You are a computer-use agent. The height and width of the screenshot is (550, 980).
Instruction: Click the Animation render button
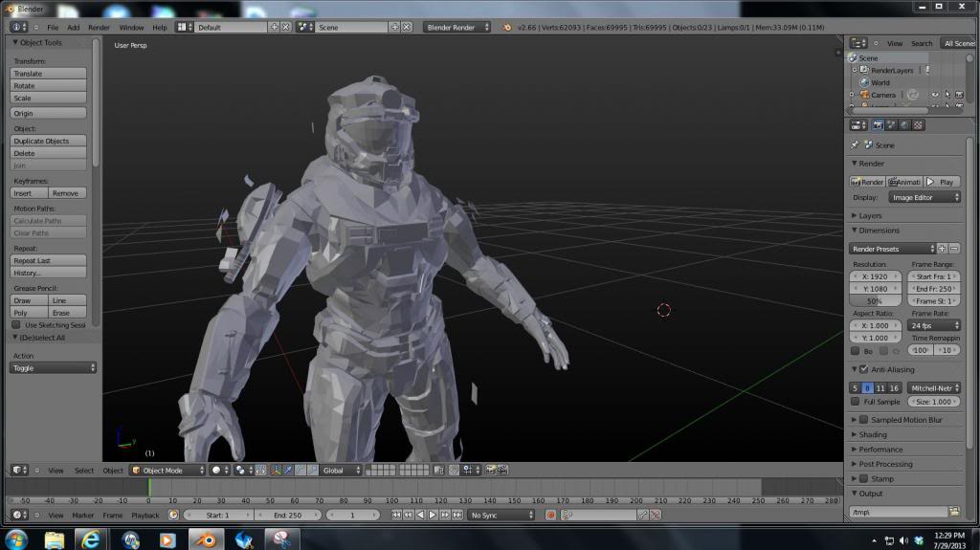pos(905,182)
